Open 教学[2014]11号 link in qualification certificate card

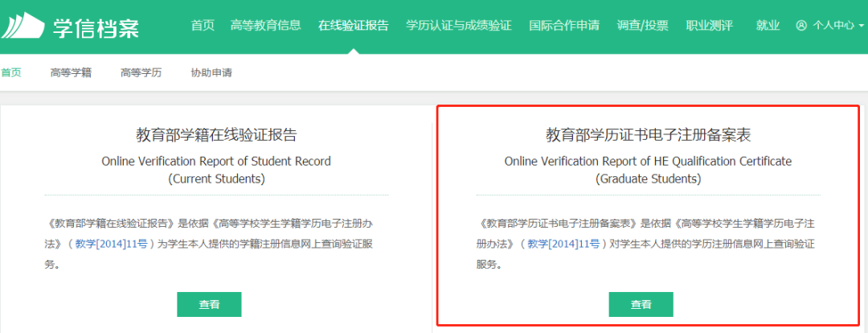click(x=563, y=244)
